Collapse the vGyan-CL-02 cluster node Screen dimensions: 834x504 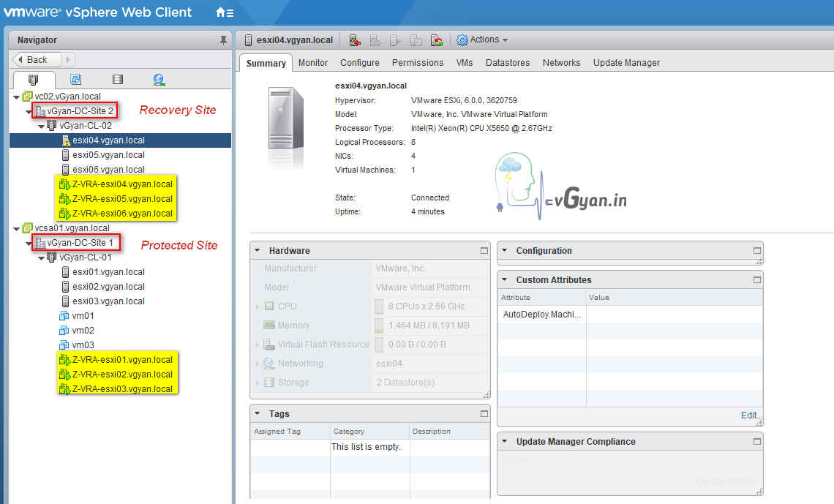(x=42, y=127)
